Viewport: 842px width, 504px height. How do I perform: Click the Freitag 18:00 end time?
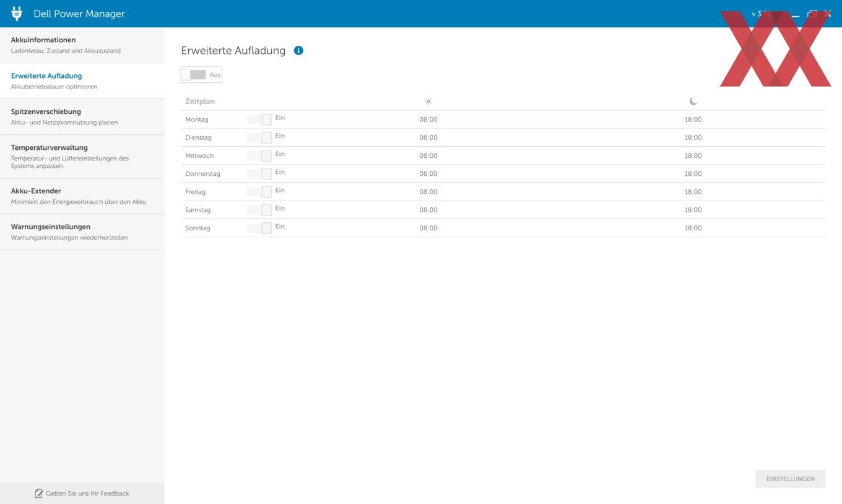(693, 192)
